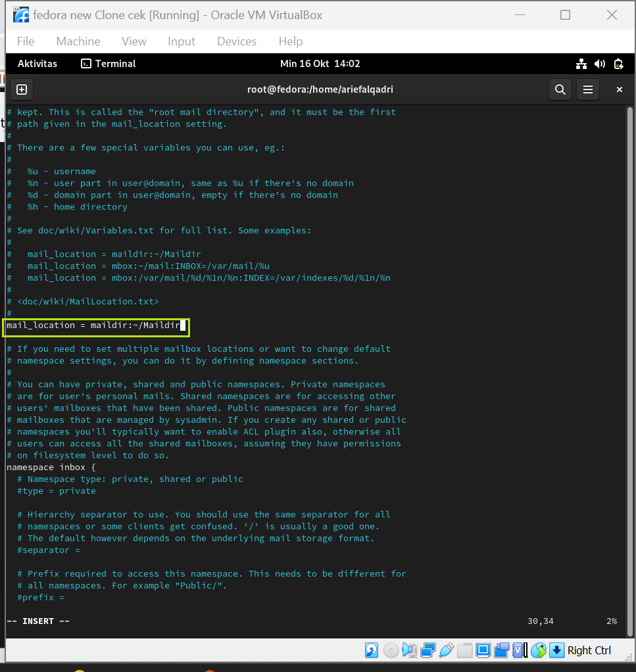Click the display settings indicator icon
Screen dimensions: 636x672
pyautogui.click(x=483, y=650)
